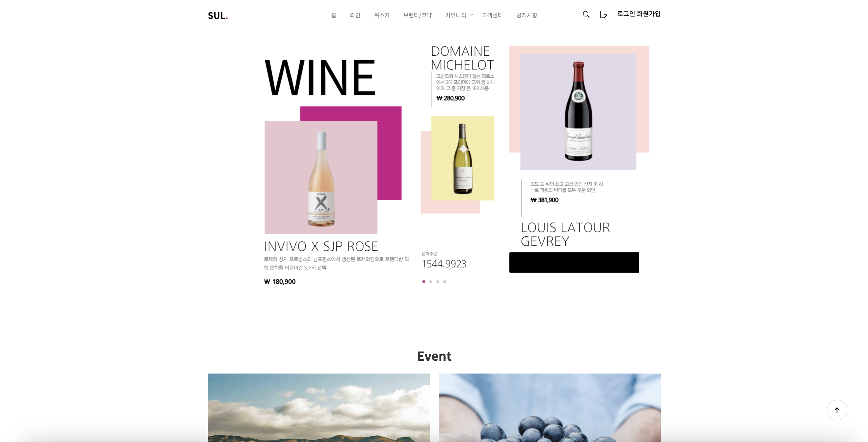This screenshot has height=442, width=868.
Task: Click the Domaine Michelot white wine image
Action: pos(463,158)
